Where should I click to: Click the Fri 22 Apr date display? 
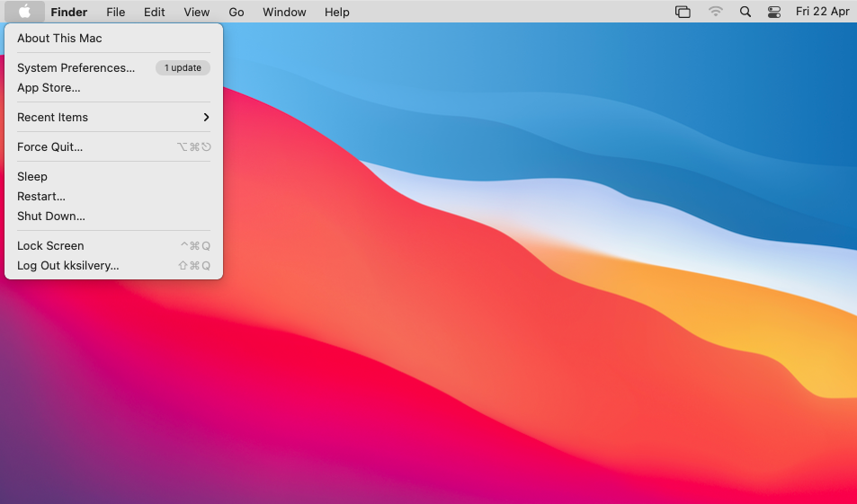[x=822, y=12]
